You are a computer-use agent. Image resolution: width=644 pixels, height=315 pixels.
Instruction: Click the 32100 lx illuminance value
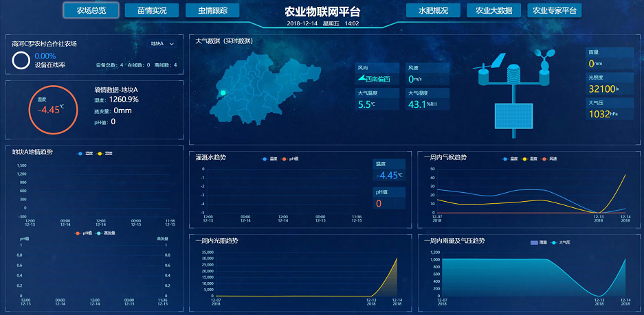click(x=603, y=89)
